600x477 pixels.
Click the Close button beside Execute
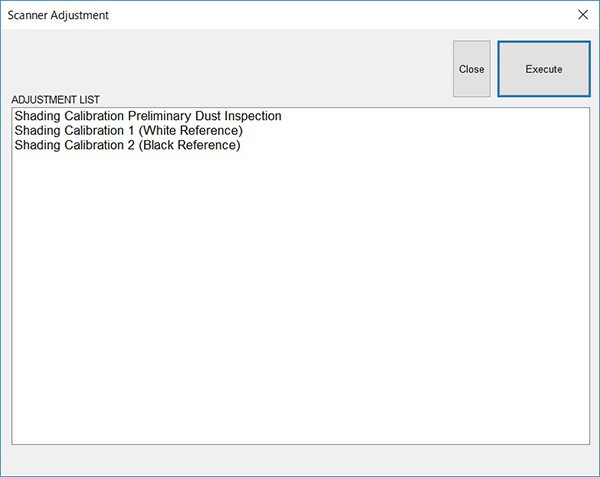coord(471,69)
